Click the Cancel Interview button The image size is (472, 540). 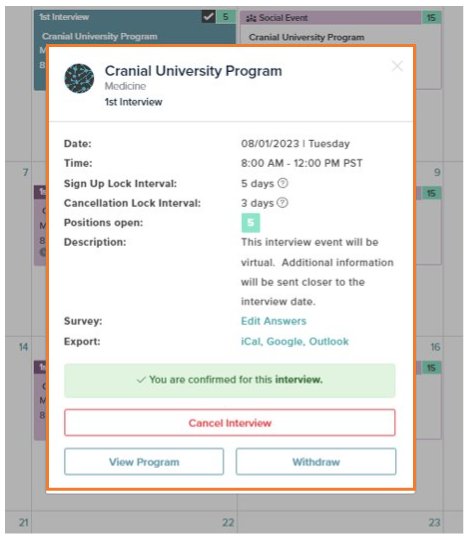coord(230,423)
